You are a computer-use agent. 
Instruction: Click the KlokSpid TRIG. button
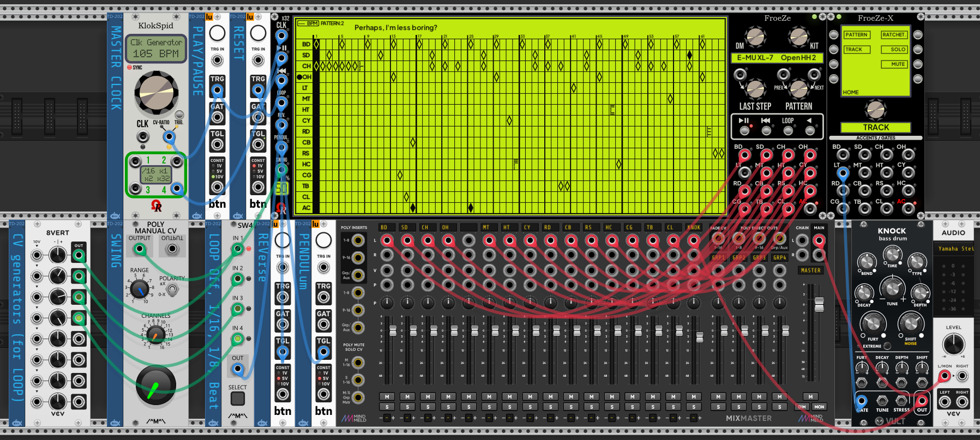click(x=179, y=115)
